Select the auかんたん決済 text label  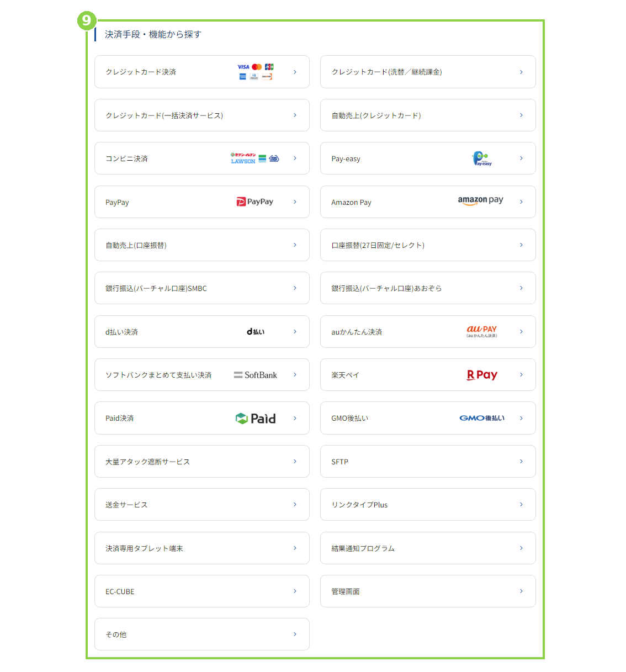point(357,332)
